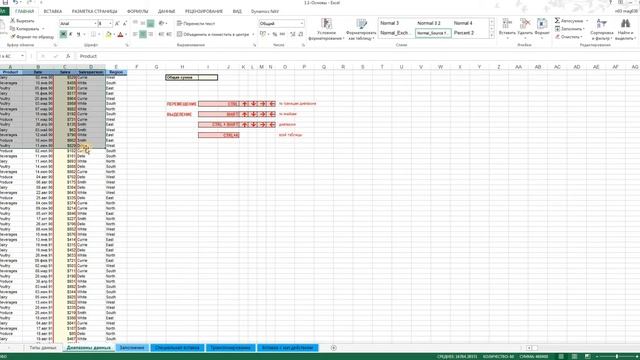Image resolution: width=640 pixels, height=360 pixels.
Task: Apply Percent 2 cell style
Action: [464, 33]
